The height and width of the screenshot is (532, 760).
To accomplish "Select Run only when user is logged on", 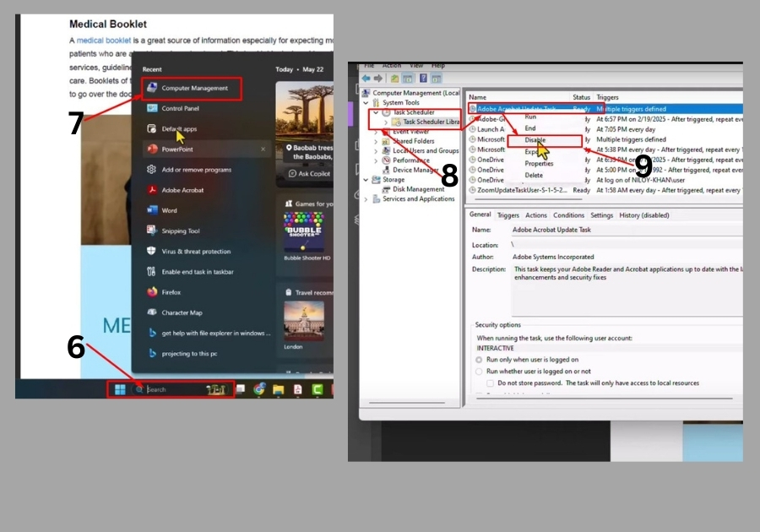I will [479, 360].
